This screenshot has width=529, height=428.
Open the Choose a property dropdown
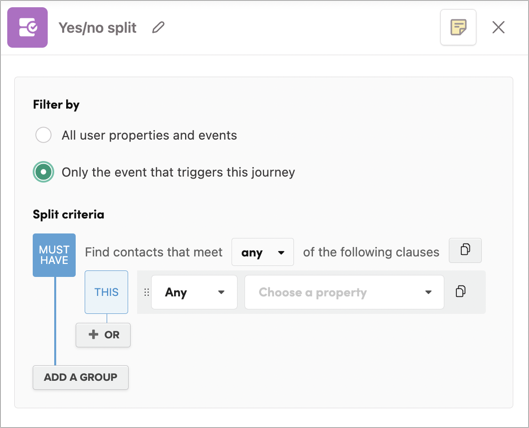click(x=344, y=292)
